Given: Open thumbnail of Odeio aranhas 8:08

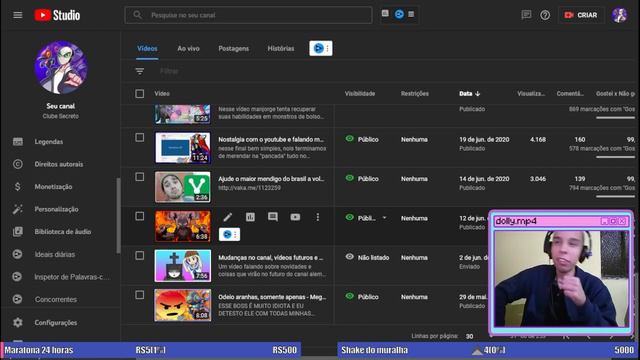Looking at the screenshot, I should point(182,305).
